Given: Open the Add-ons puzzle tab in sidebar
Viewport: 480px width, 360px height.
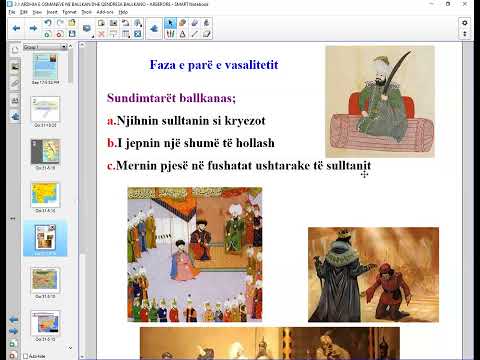Looking at the screenshot, I should tap(15, 117).
